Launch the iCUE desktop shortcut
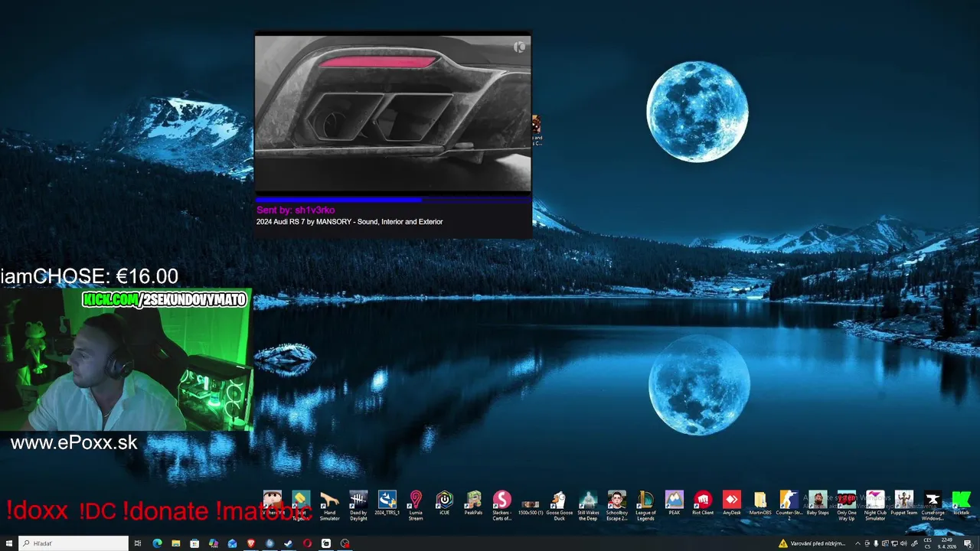 click(445, 504)
